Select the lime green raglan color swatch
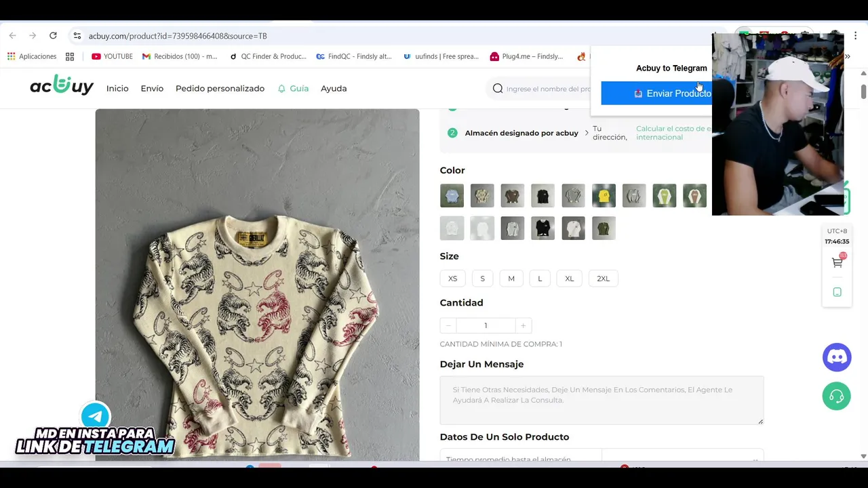868x488 pixels. (665, 196)
